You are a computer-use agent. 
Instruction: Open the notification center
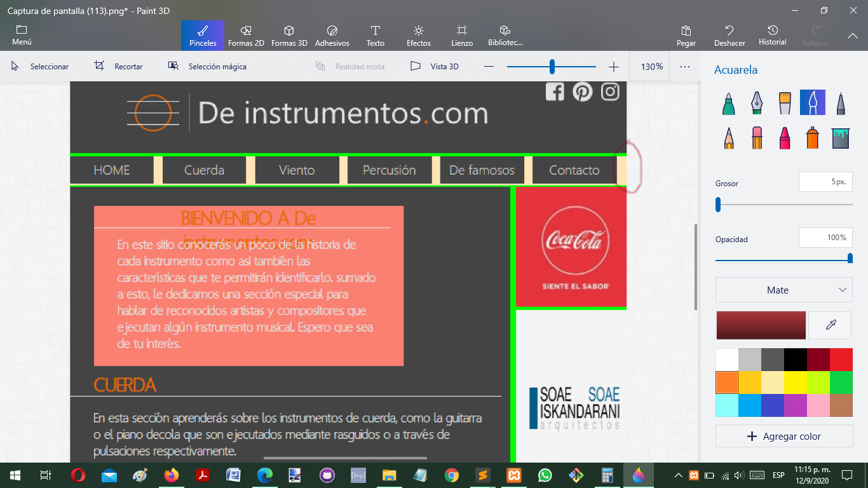click(846, 475)
